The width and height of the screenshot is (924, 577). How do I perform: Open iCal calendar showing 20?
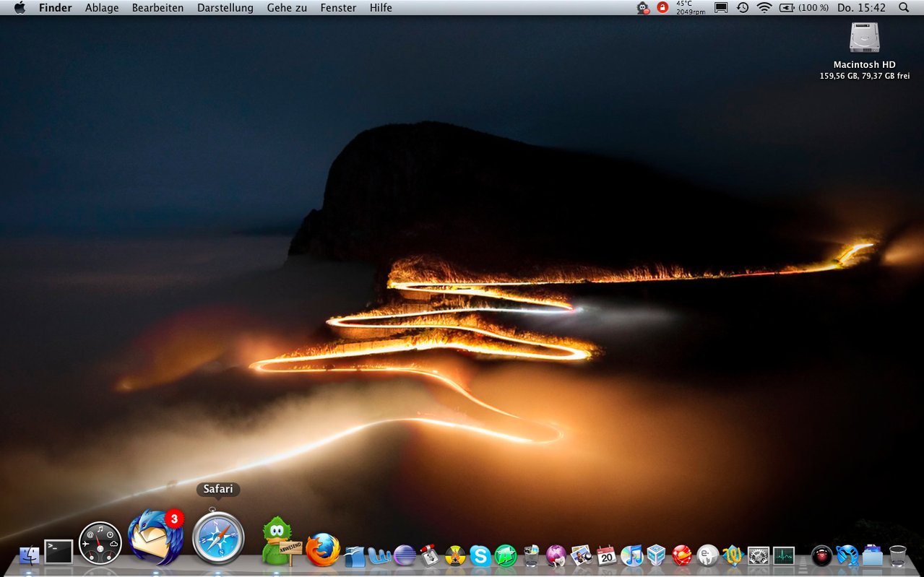tap(606, 555)
